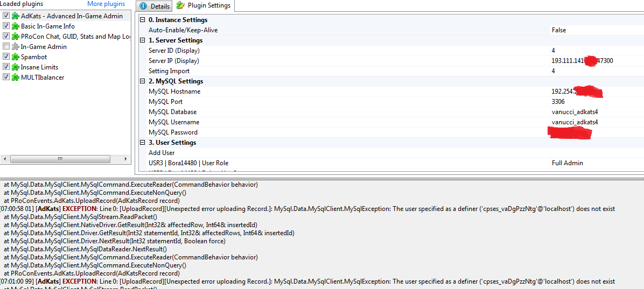
Task: Switch to the Details tab
Action: pyautogui.click(x=155, y=6)
